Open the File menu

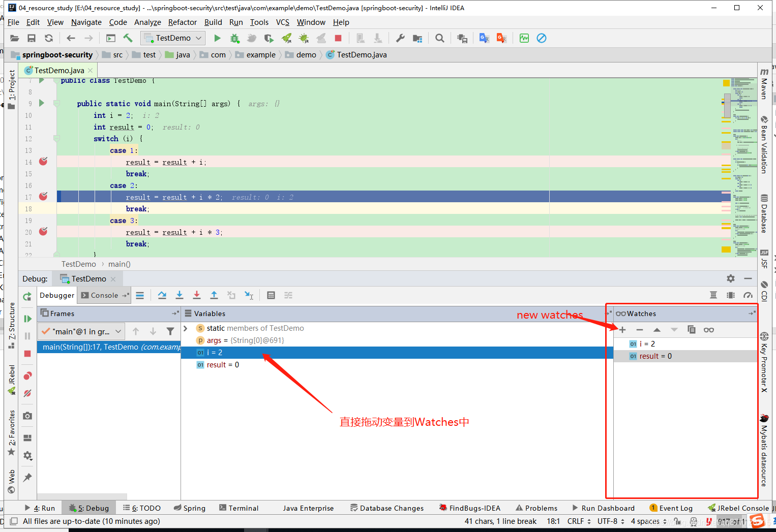(x=13, y=22)
